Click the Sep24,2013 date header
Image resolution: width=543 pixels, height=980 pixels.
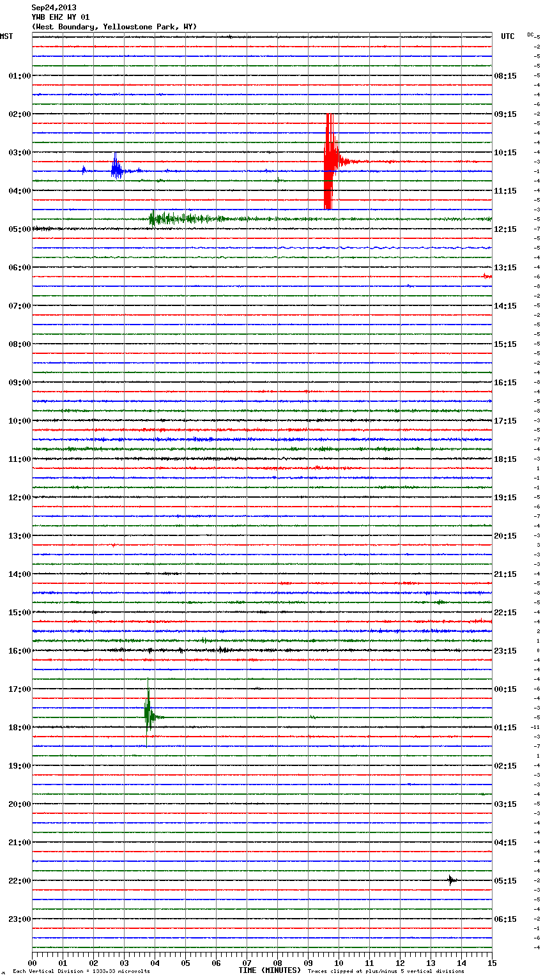click(x=54, y=8)
